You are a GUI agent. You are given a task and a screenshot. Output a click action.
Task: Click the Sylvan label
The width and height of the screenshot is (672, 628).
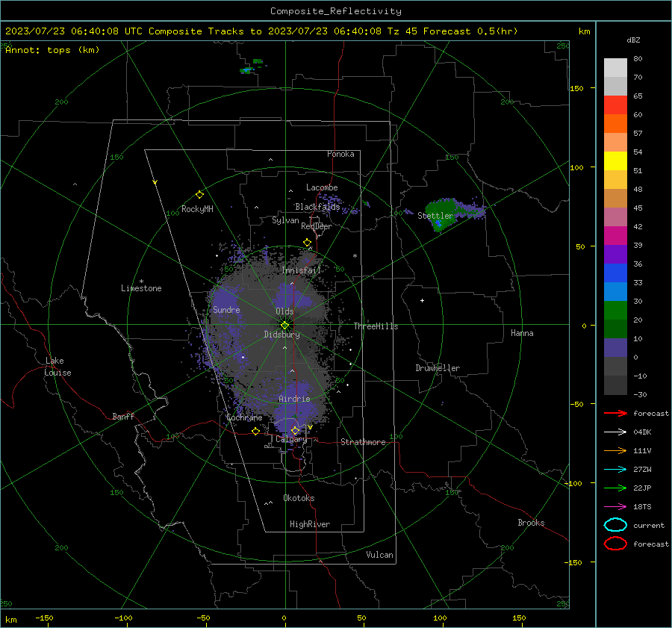285,220
